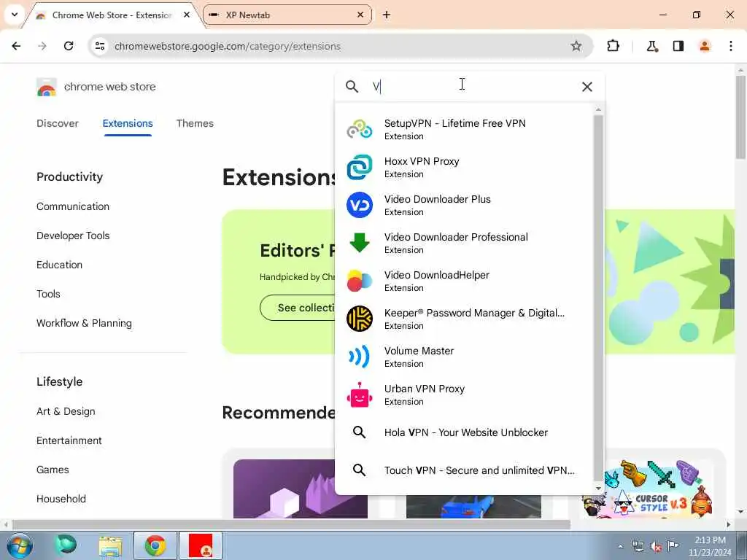Open File Explorer from the taskbar
The width and height of the screenshot is (747, 560).
click(x=111, y=545)
